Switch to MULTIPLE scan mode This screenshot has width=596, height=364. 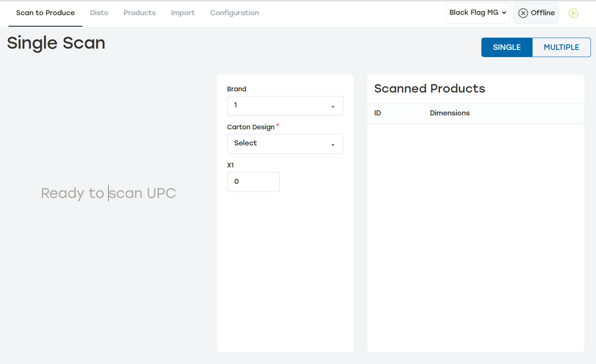[x=561, y=47]
